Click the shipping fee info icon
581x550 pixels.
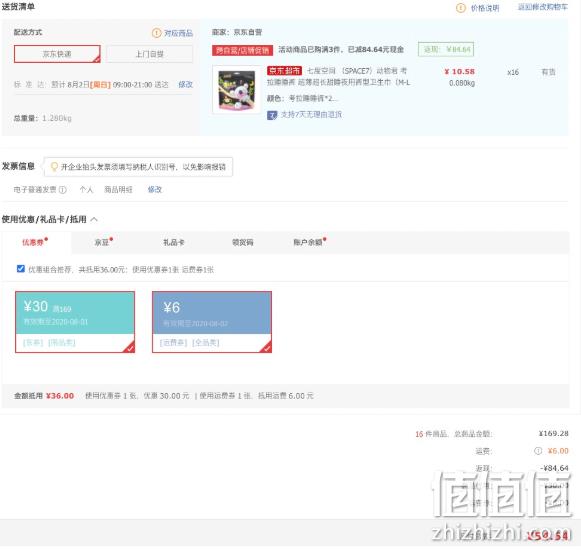(x=538, y=451)
